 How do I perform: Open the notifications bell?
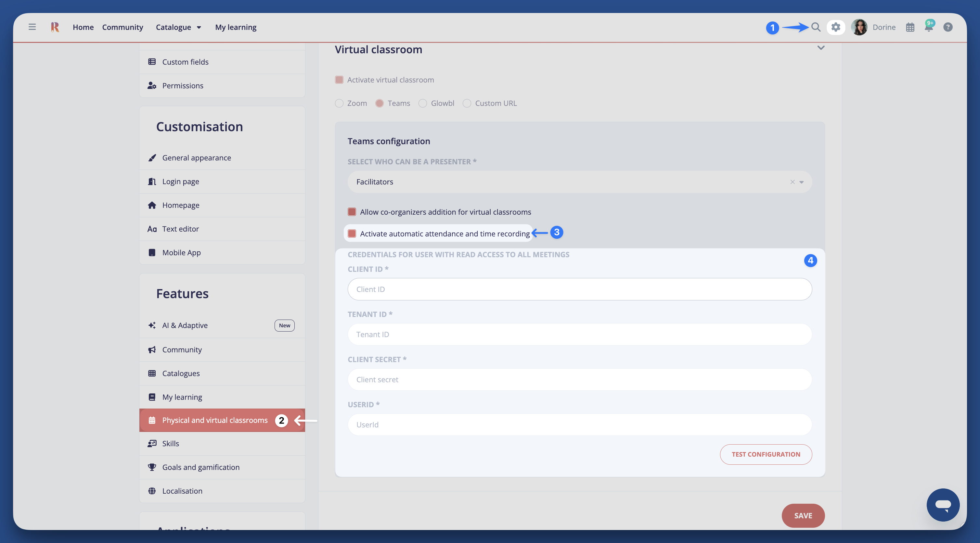click(929, 27)
